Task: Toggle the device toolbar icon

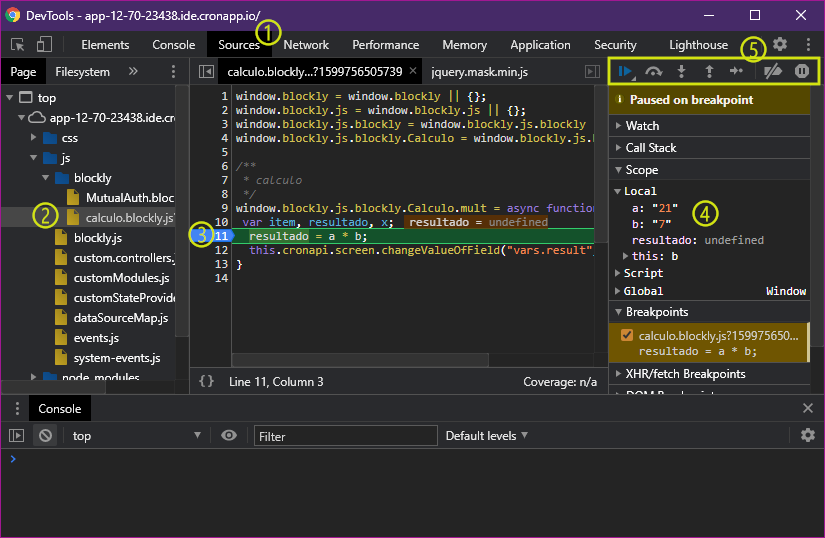Action: [x=44, y=45]
